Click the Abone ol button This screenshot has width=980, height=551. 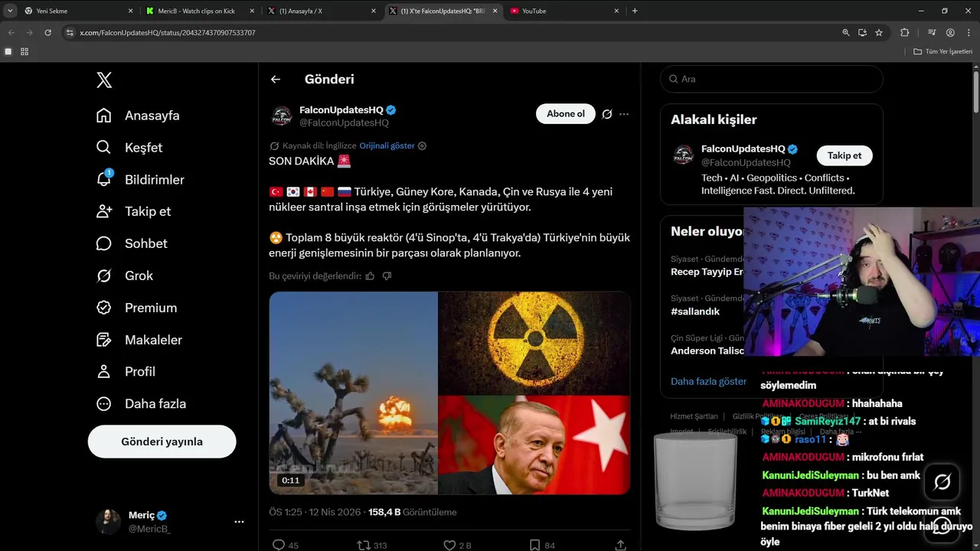tap(566, 114)
